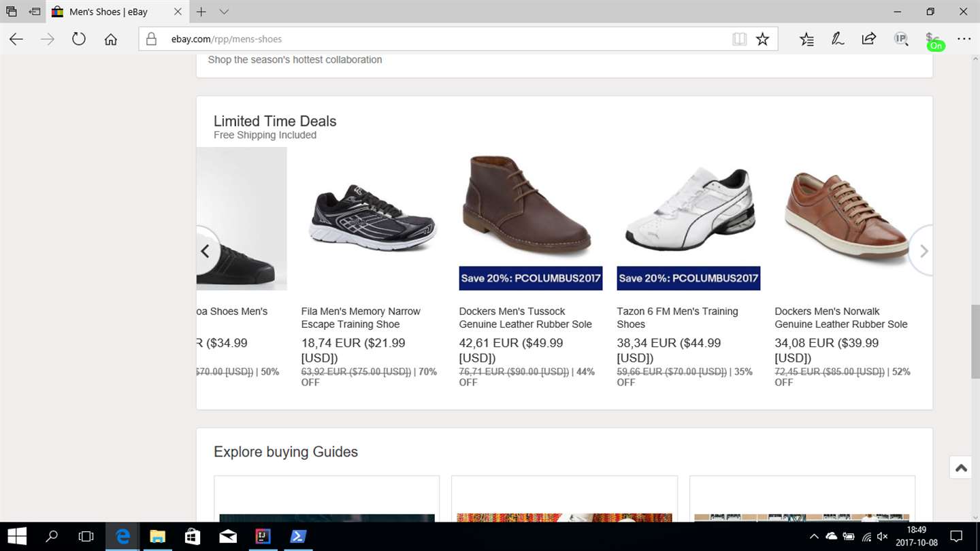Click original price '63,92 EUR ($75.00 [USD])'
The width and height of the screenshot is (980, 551).
point(356,372)
